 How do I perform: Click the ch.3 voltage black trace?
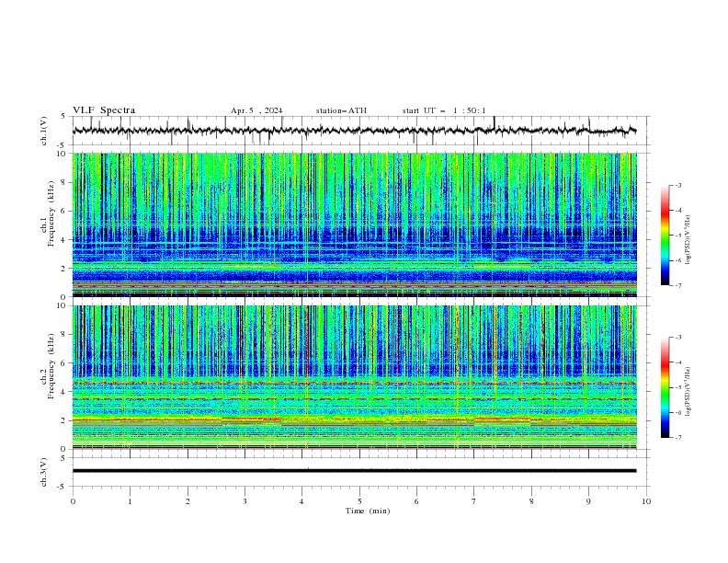point(355,471)
